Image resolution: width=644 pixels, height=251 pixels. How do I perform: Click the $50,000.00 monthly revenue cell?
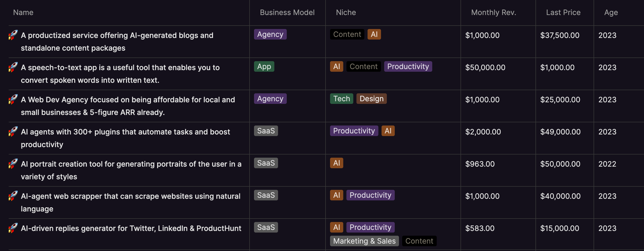point(485,67)
